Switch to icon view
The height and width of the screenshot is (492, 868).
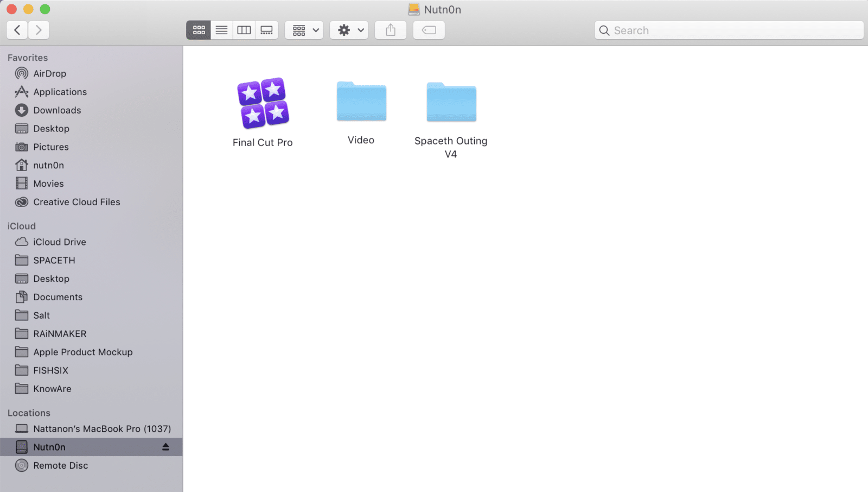pyautogui.click(x=199, y=30)
